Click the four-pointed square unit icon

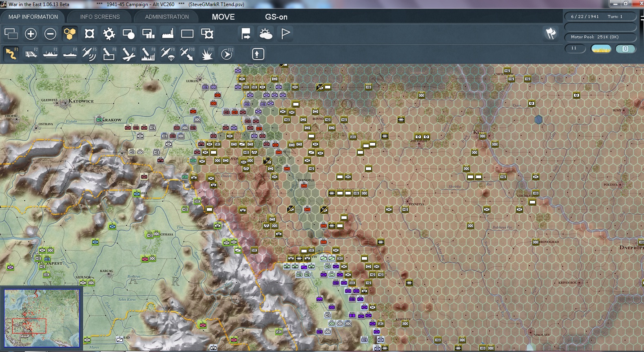[x=89, y=33]
